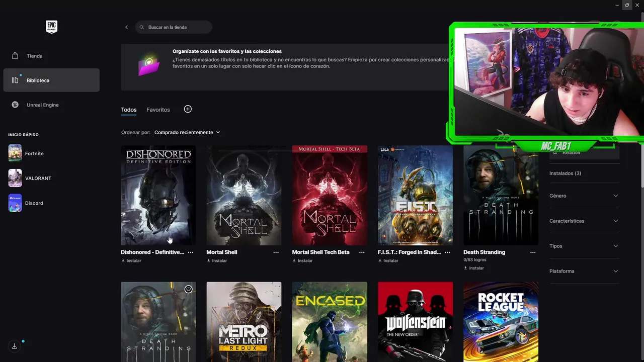
Task: Open Rocket League game cover
Action: [501, 322]
